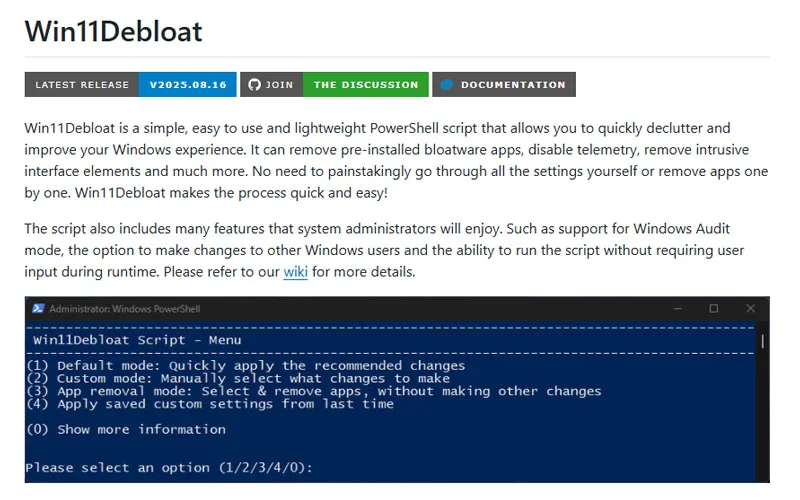Click the v2025.08.16 version badge
The width and height of the screenshot is (800, 500).
(188, 85)
